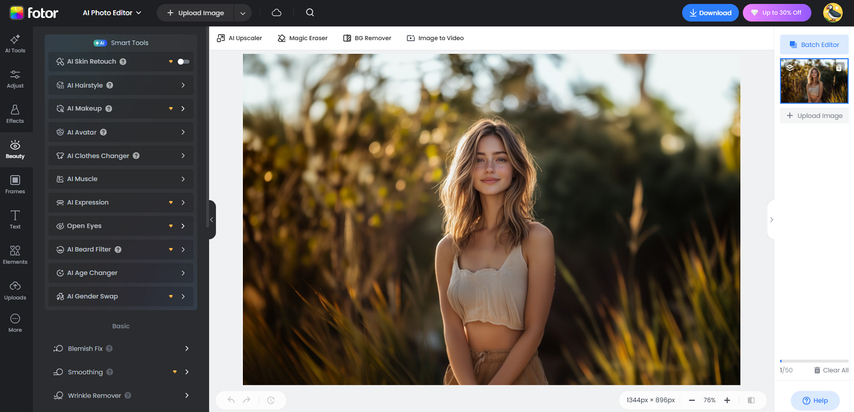Select the Text tool in sidebar
This screenshot has width=854, height=412.
15,219
